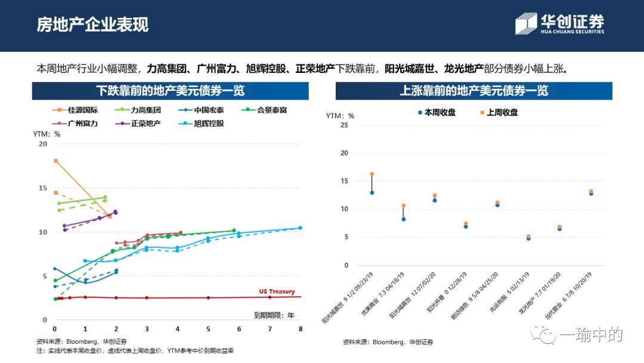Click the orange 上周收盘 dot above 阳光城嘉世 9 1/2
This screenshot has width=644, height=363.
point(372,174)
